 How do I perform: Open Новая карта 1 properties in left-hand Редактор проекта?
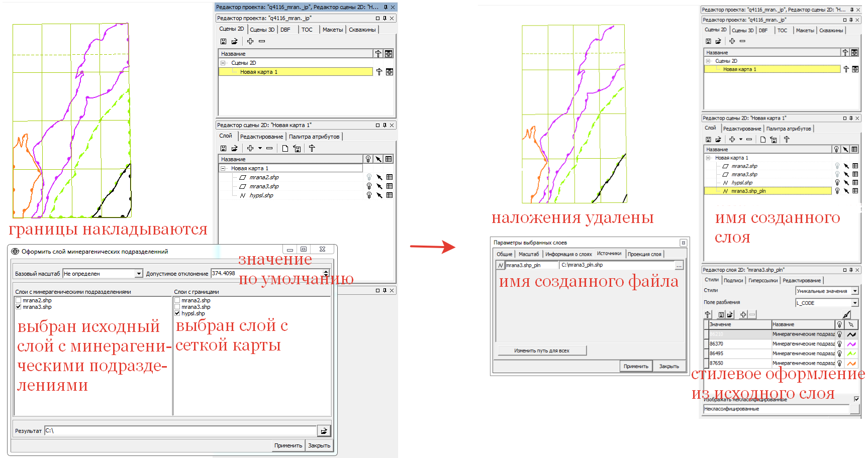(x=379, y=72)
